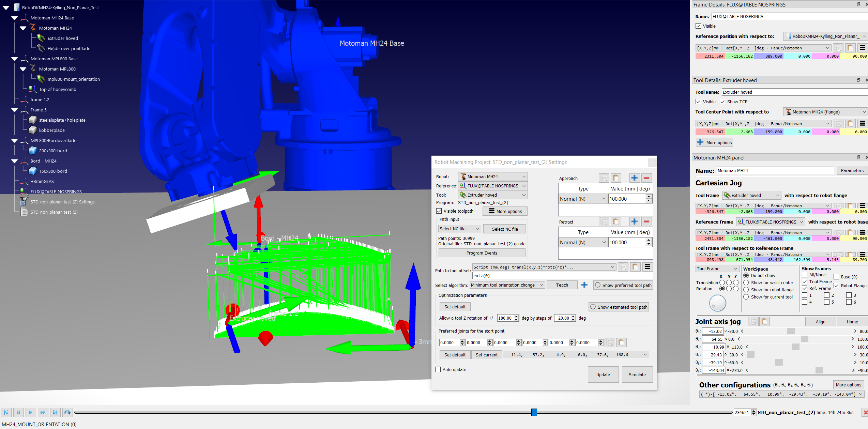Click the pause simulation button
This screenshot has width=868, height=429.
[18, 412]
